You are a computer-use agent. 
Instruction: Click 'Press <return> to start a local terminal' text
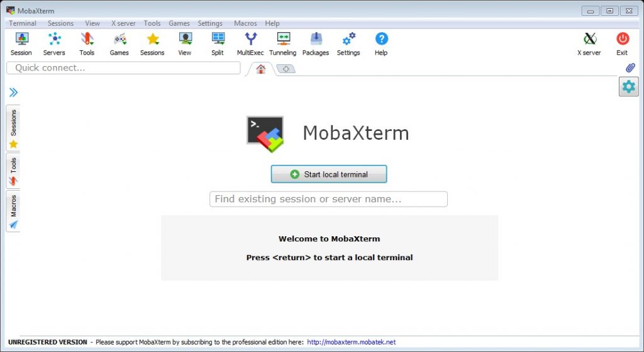(330, 258)
